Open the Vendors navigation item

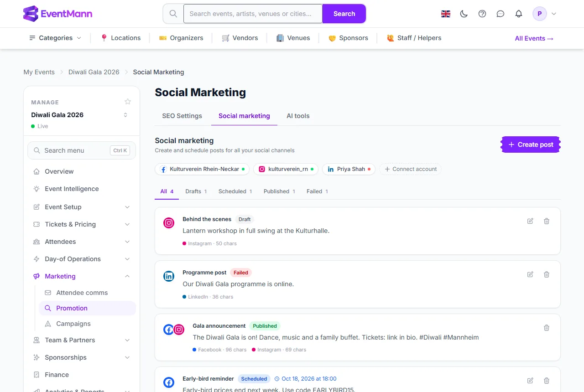tap(240, 38)
